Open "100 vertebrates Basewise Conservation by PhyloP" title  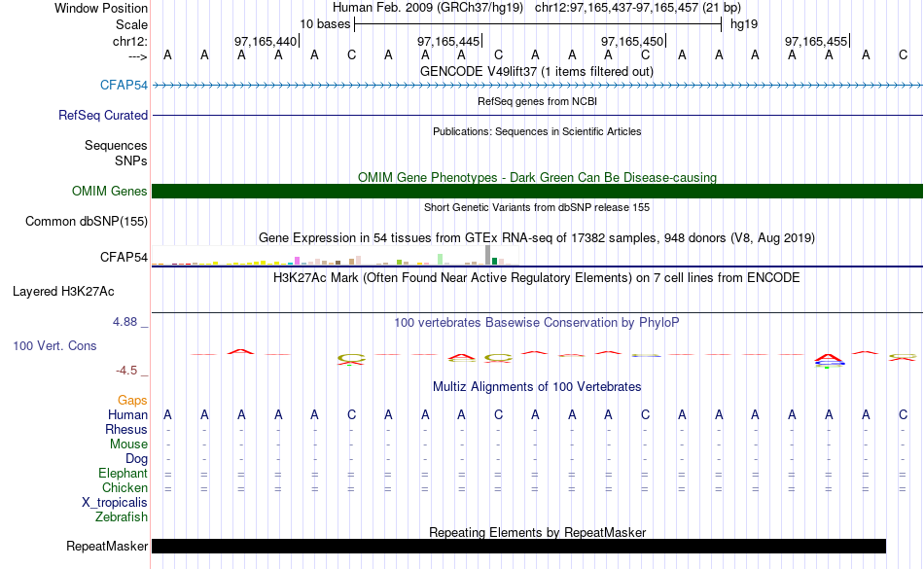click(x=537, y=322)
